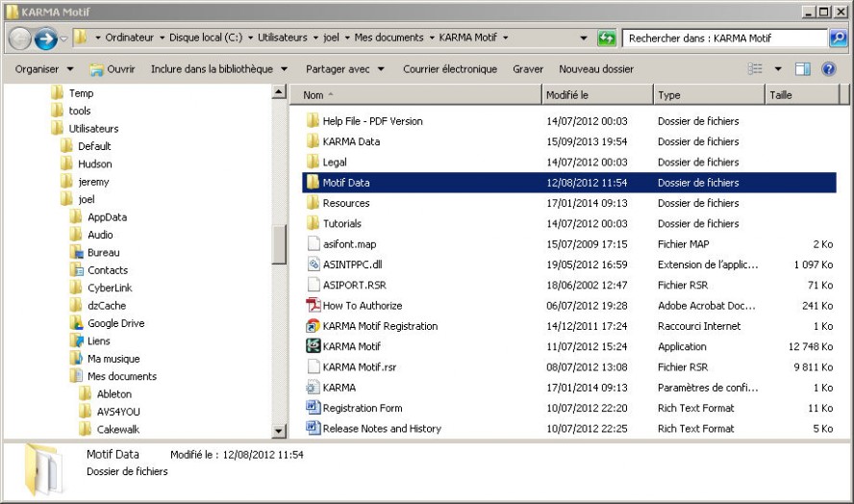Click the How To Authorize PDF icon
854x504 pixels.
pyautogui.click(x=313, y=306)
